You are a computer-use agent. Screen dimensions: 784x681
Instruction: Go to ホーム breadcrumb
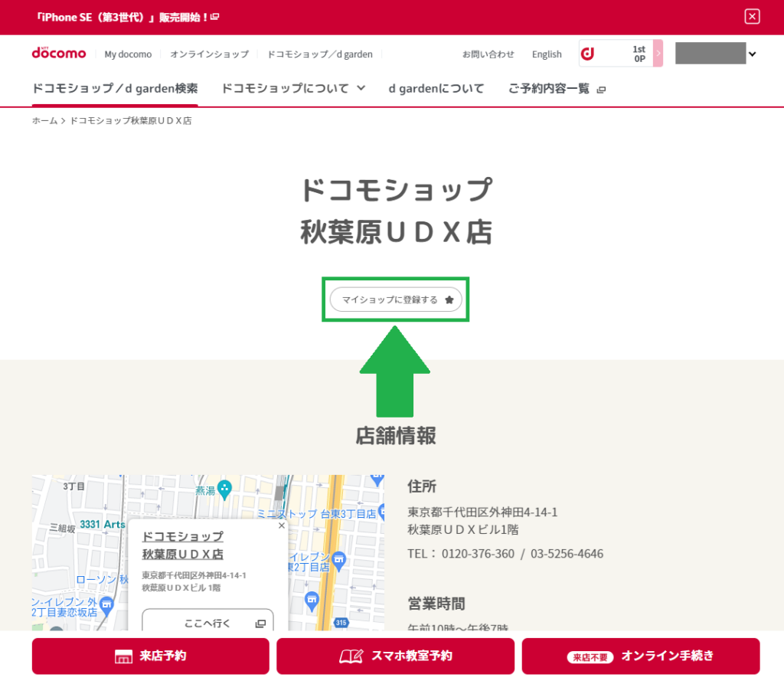click(x=45, y=120)
